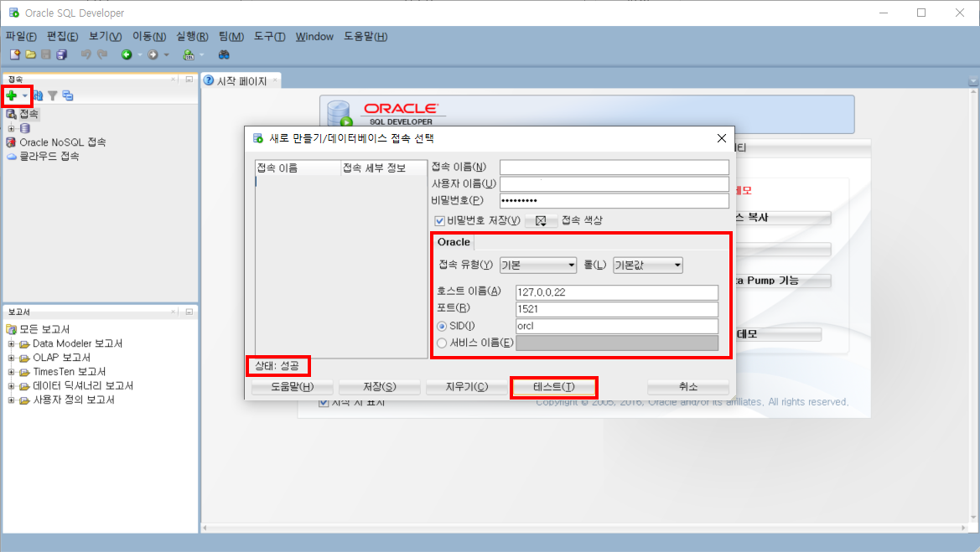The width and height of the screenshot is (980, 552).
Task: Open the back navigation history dropdown arrow
Action: [x=139, y=55]
